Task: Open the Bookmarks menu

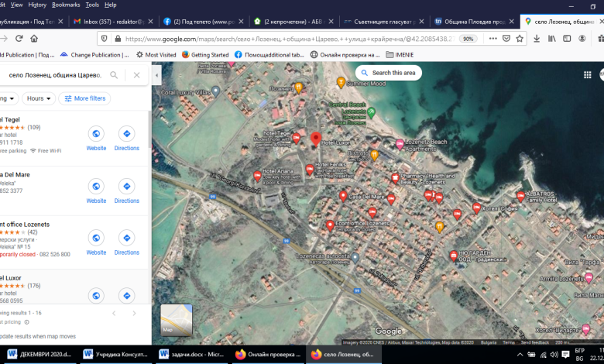Action: tap(66, 5)
